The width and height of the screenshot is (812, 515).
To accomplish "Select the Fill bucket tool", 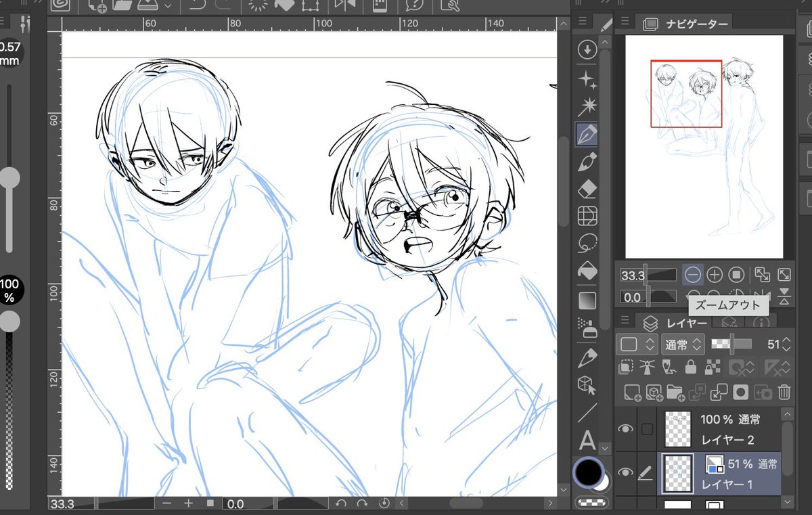I will (x=587, y=271).
